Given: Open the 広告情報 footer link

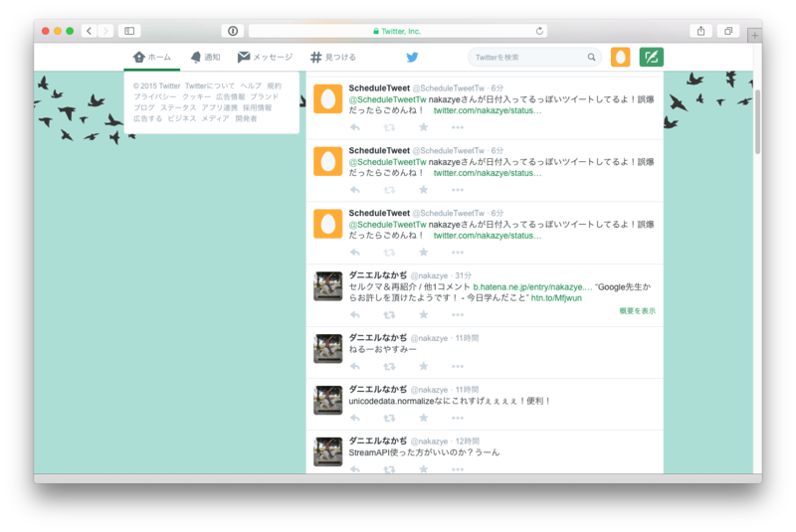Looking at the screenshot, I should pos(230,96).
